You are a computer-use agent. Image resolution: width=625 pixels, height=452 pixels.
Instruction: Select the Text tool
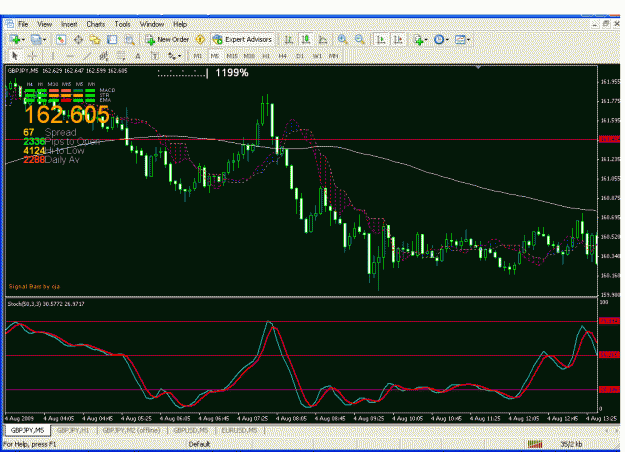pyautogui.click(x=138, y=56)
